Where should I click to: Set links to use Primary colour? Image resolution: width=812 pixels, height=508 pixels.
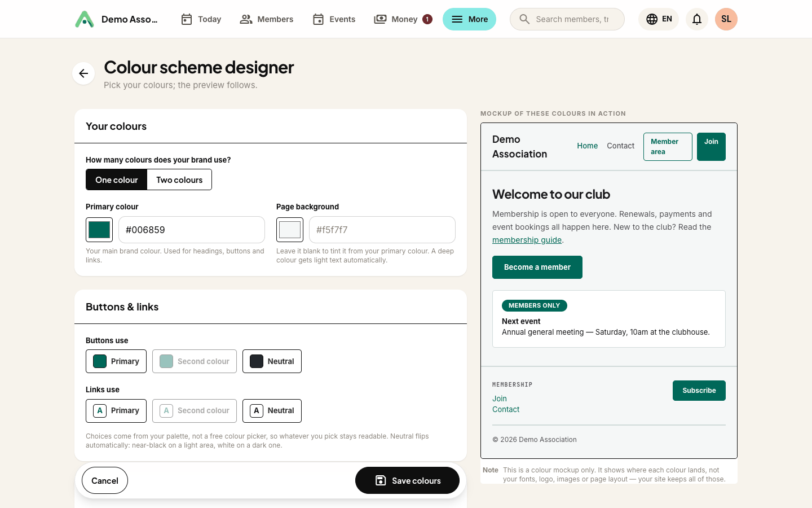tap(116, 410)
